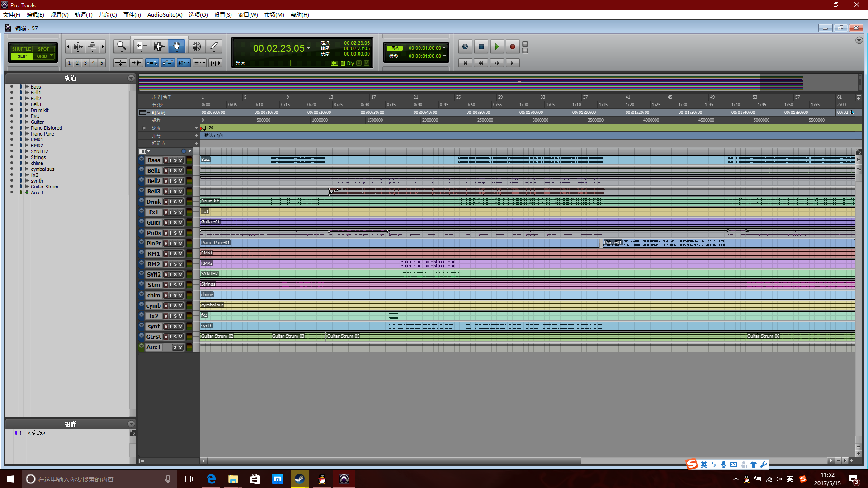Click the audio zoom waveform icon

[78, 46]
